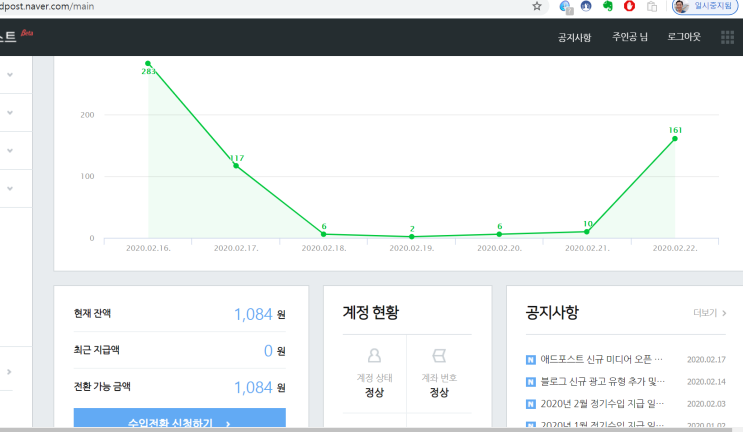Select the 161 data point on the chart
The image size is (743, 432).
pyautogui.click(x=675, y=139)
